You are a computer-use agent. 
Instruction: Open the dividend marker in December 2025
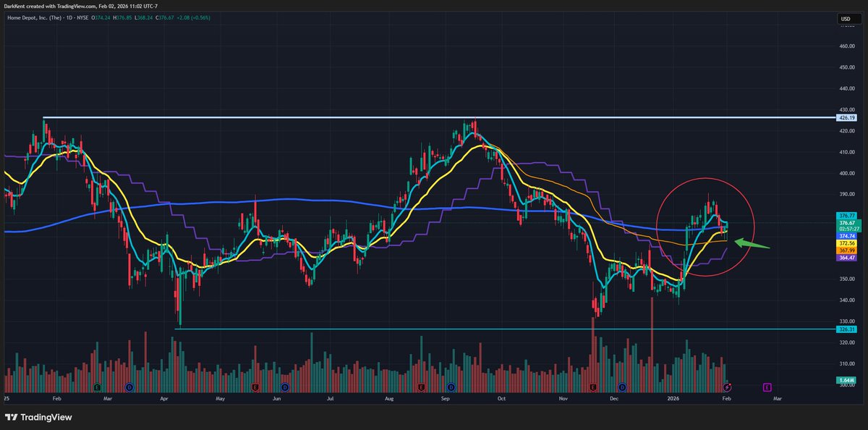click(x=624, y=387)
